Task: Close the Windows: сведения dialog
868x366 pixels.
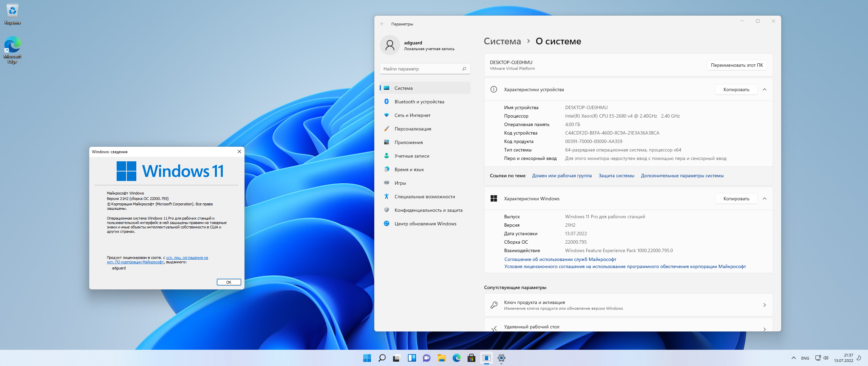Action: [239, 151]
